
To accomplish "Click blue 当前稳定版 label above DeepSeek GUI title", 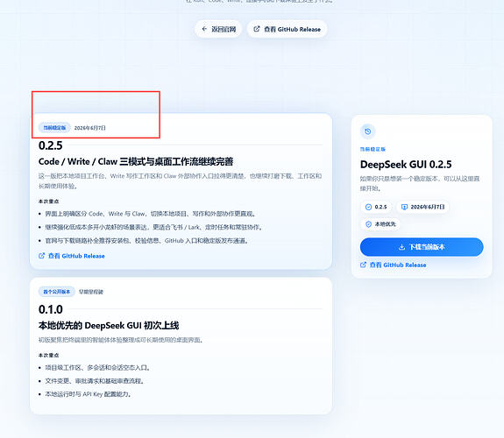I will pyautogui.click(x=373, y=149).
